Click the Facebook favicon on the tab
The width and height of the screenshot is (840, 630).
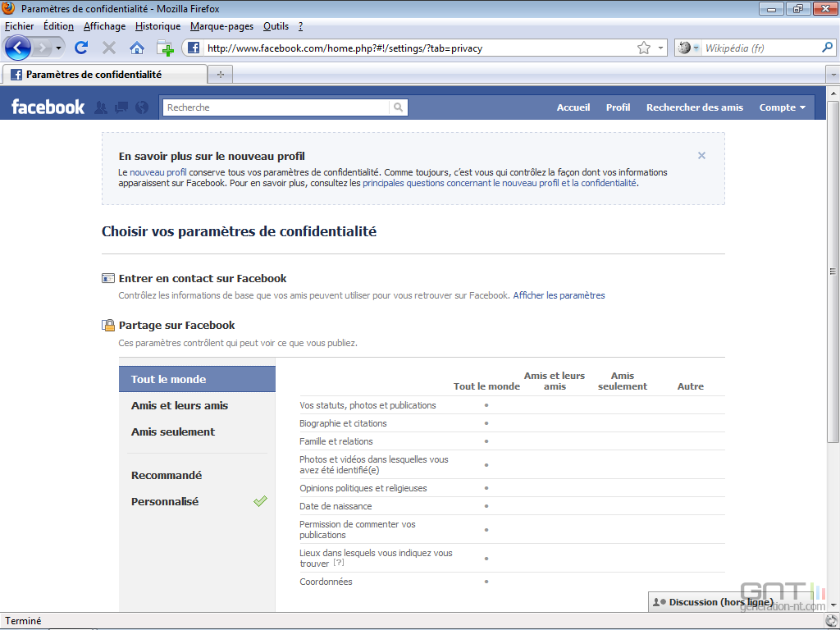coord(16,75)
